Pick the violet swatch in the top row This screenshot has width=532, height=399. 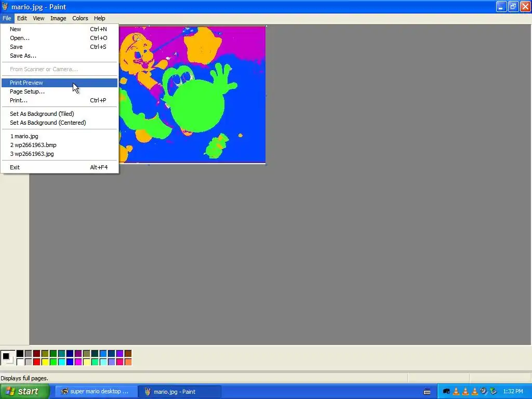click(x=120, y=353)
